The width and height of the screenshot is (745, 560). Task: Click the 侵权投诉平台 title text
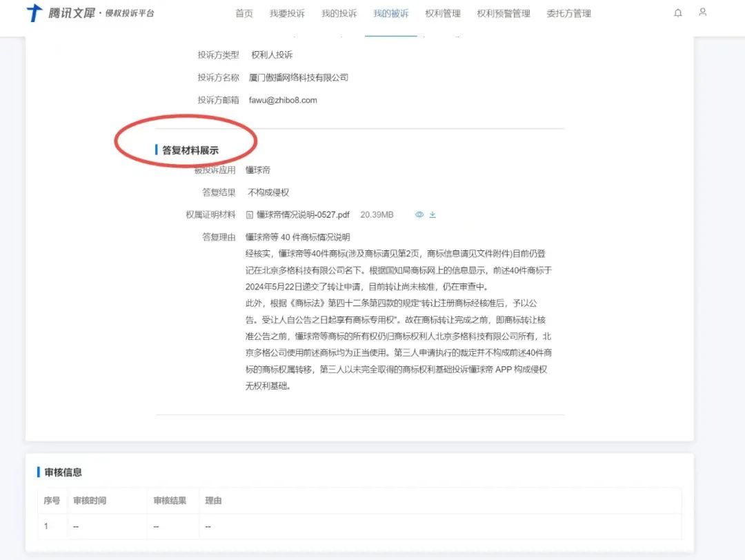pyautogui.click(x=129, y=13)
